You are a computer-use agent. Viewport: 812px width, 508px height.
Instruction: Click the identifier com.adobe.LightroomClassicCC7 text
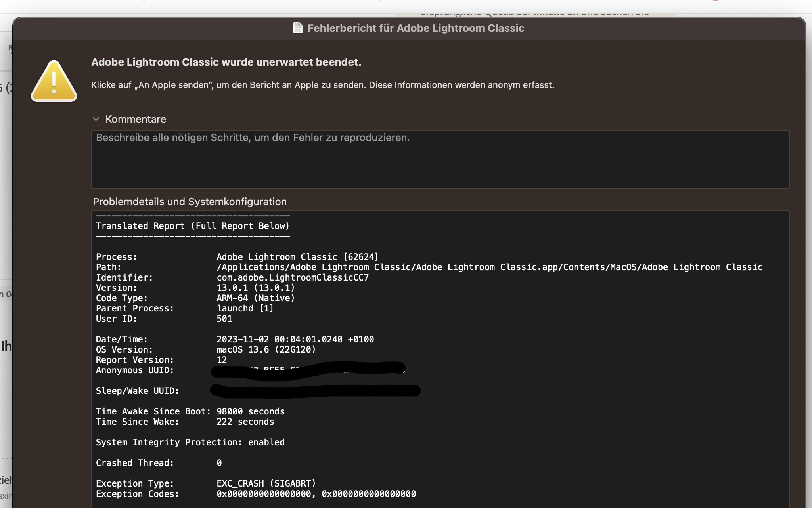pos(293,277)
